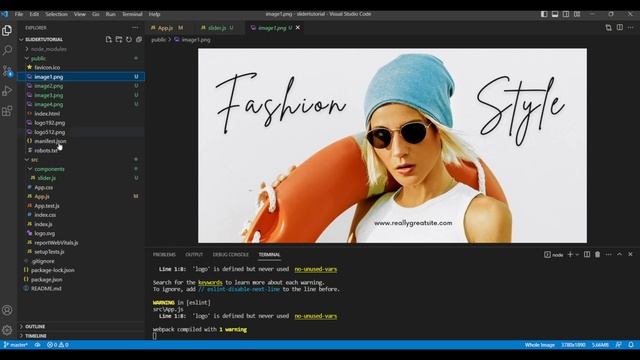This screenshot has height=360, width=640.
Task: Customize layout icon in title bar
Action: (x=577, y=14)
